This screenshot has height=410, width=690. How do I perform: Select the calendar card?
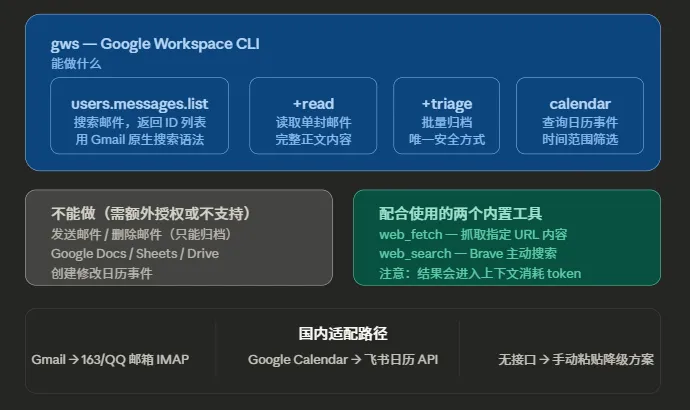(580, 116)
